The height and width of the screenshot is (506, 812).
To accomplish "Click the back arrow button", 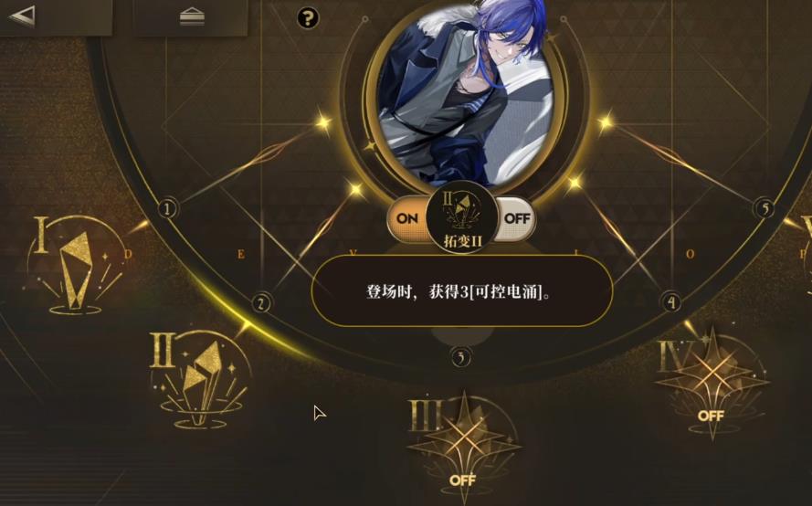I will point(23,16).
